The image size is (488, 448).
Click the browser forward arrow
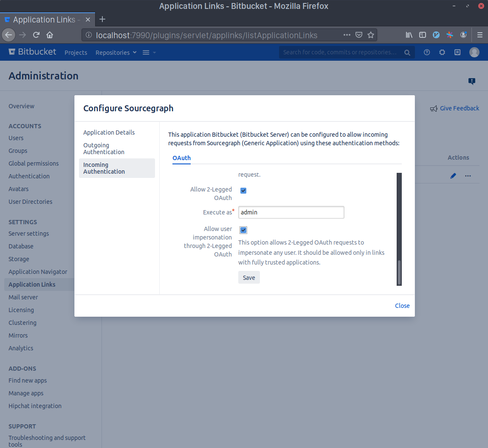23,35
